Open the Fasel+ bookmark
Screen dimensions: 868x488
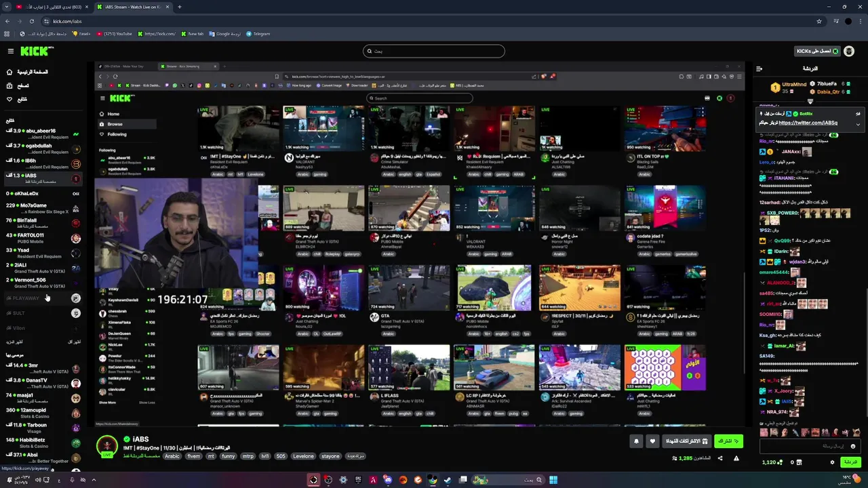(81, 33)
